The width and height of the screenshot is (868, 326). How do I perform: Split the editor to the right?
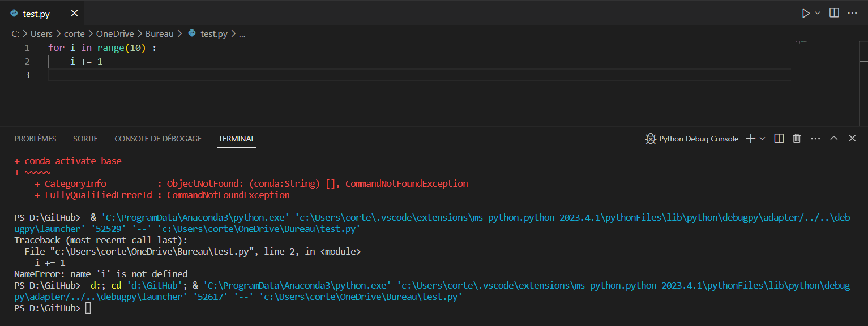(834, 13)
